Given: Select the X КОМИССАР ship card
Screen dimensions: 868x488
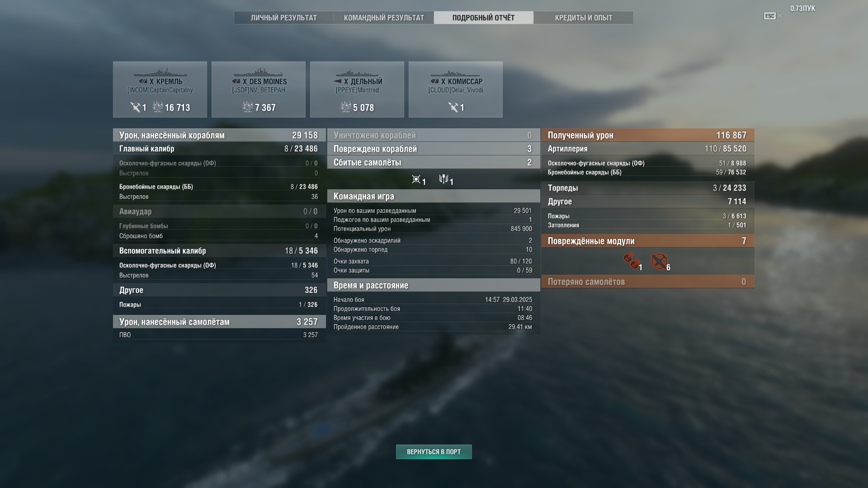Looking at the screenshot, I should (x=456, y=89).
